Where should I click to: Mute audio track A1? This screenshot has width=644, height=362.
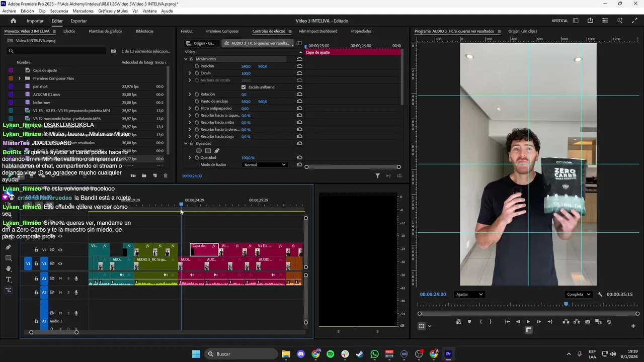pos(60,279)
